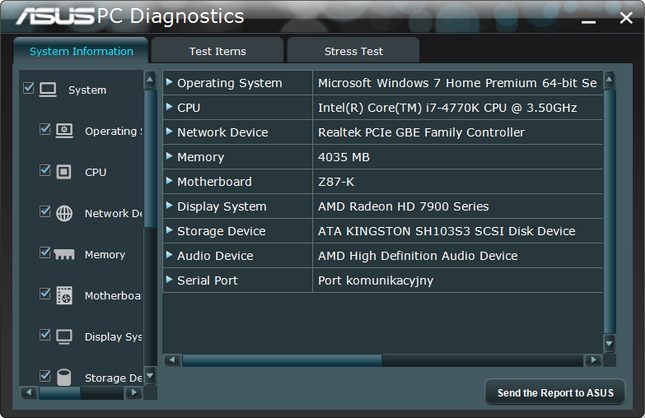Viewport: 645px width, 418px height.
Task: Click 'Intel(R) Core(TM) i7-4770K' value cell
Action: (458, 108)
